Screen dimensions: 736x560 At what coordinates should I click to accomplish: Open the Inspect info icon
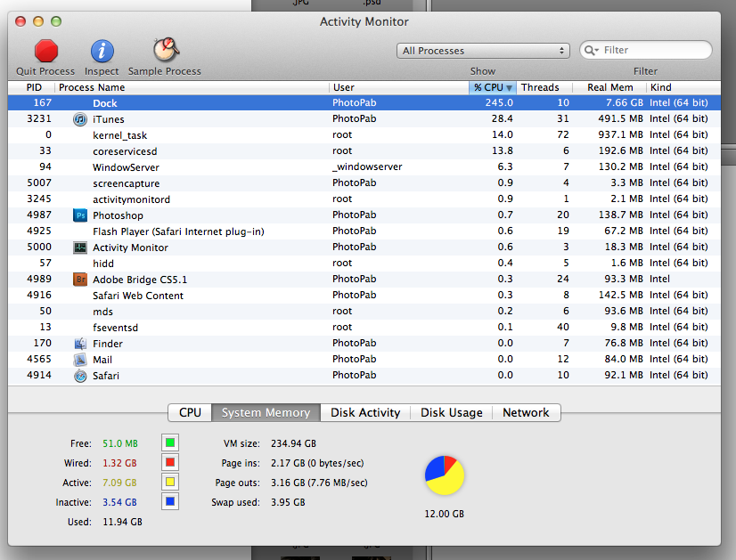(x=102, y=51)
